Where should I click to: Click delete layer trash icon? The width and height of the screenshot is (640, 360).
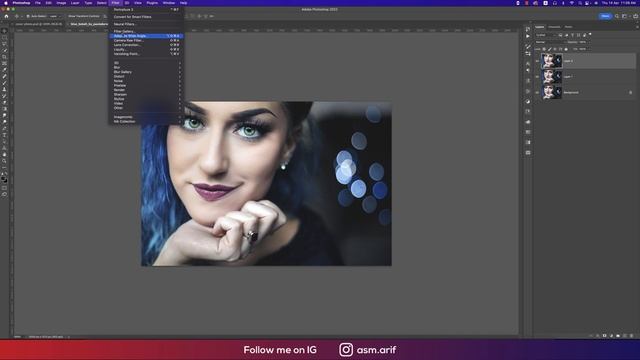pos(631,336)
